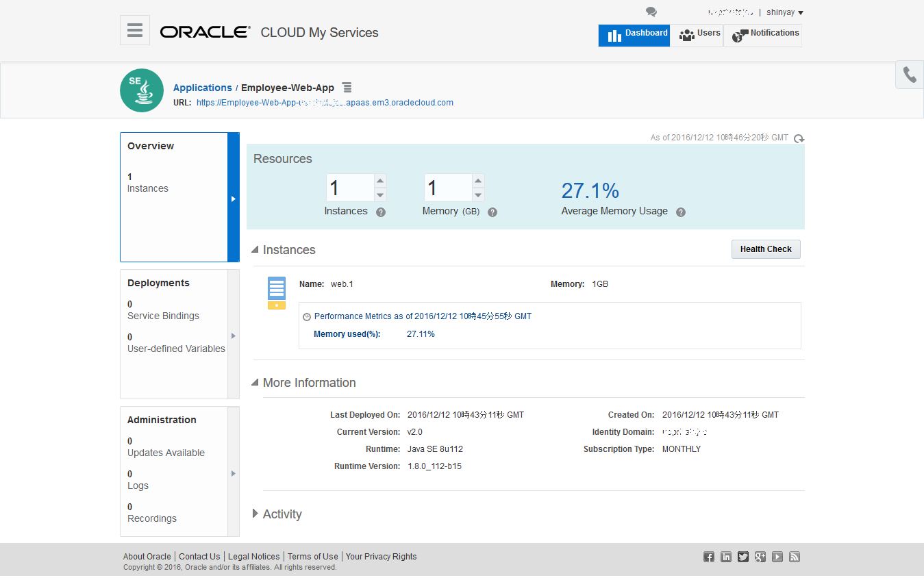Switch to the Users tab
Viewport: 924px width, 580px height.
(697, 36)
